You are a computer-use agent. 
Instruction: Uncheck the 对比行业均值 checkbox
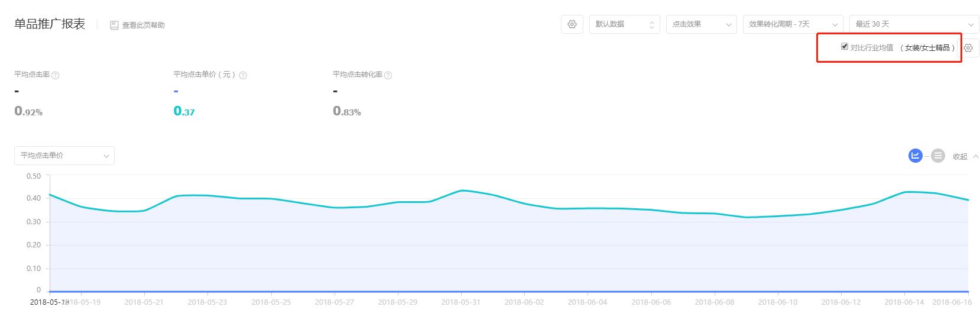845,46
